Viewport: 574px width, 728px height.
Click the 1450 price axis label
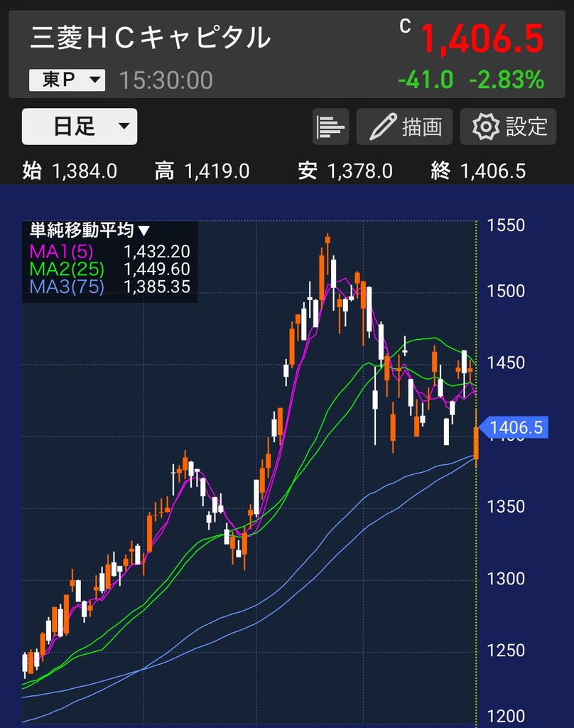coord(506,363)
